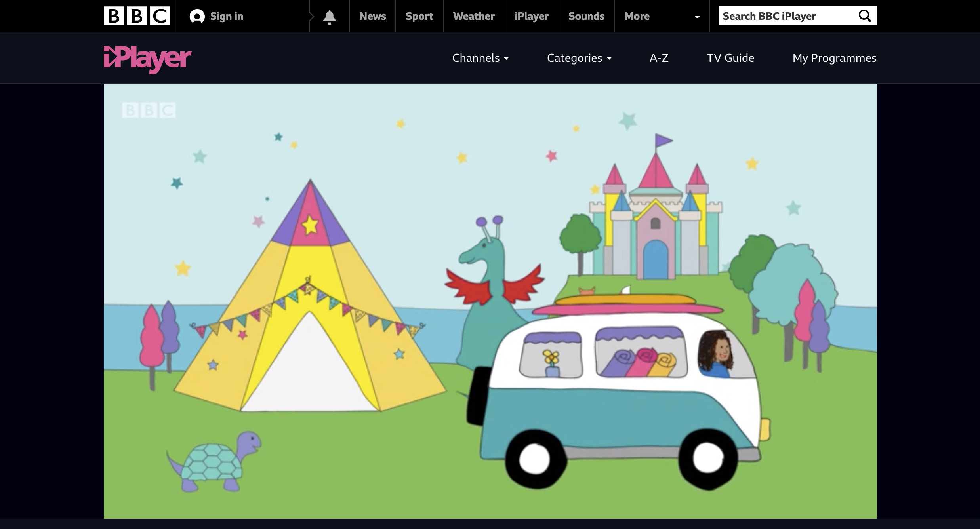Open the Sport section
980x529 pixels.
419,16
